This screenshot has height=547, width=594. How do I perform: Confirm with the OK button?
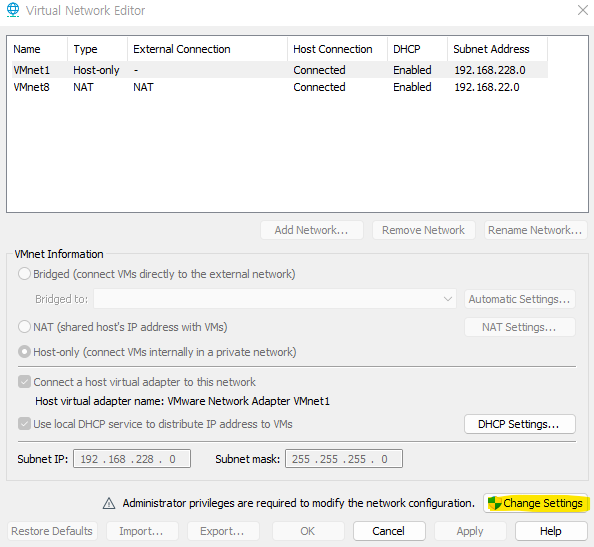(308, 531)
